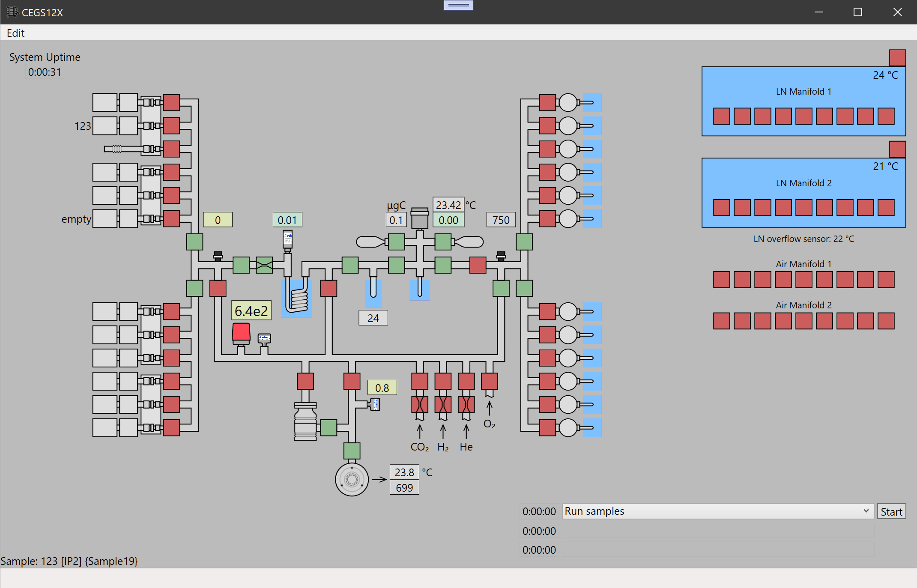Toggle the red O₂ supply valve
The image size is (917, 588).
point(489,381)
